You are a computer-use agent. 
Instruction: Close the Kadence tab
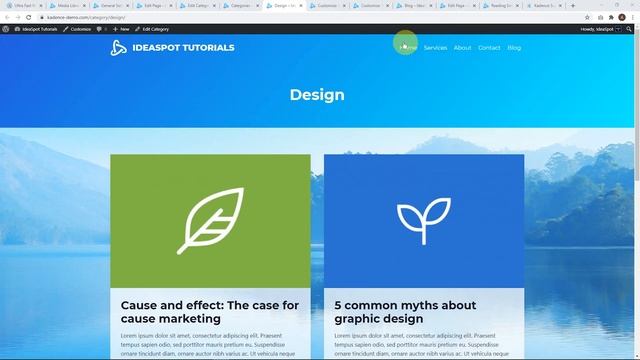point(560,6)
